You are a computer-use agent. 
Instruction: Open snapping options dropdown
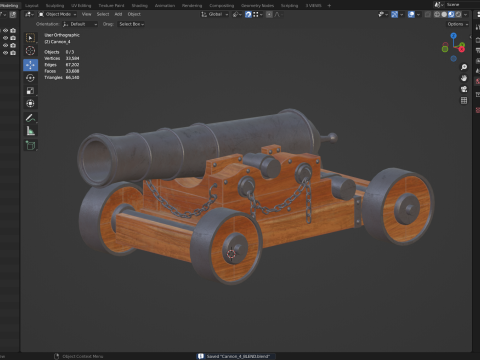(x=258, y=14)
